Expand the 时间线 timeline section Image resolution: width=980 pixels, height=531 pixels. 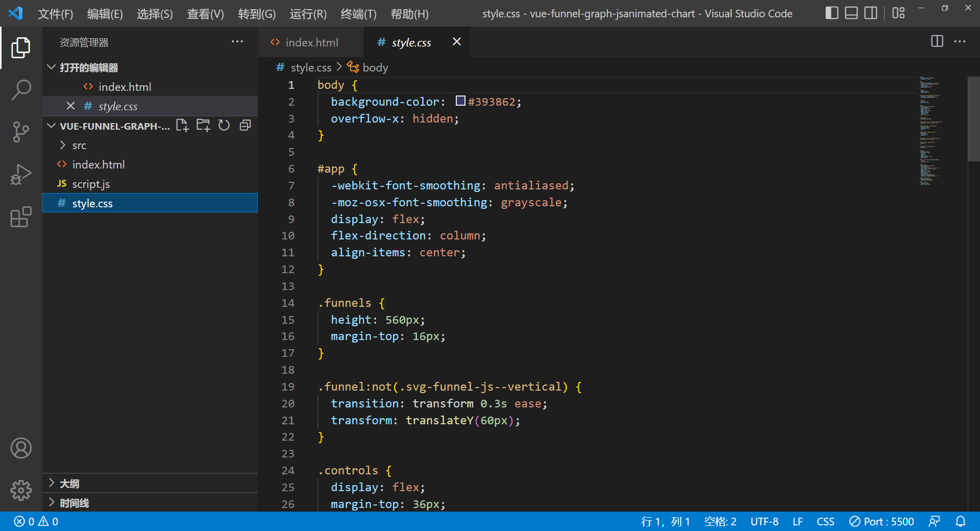pos(74,503)
